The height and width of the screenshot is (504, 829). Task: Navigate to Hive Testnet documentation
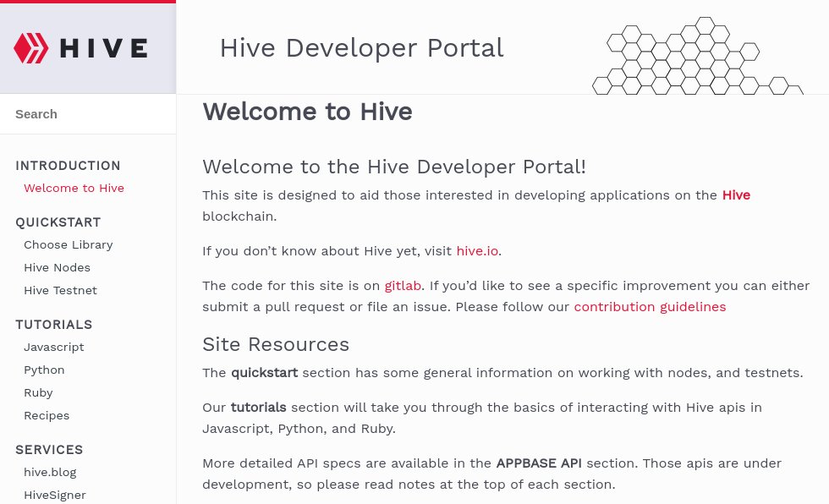pyautogui.click(x=60, y=290)
